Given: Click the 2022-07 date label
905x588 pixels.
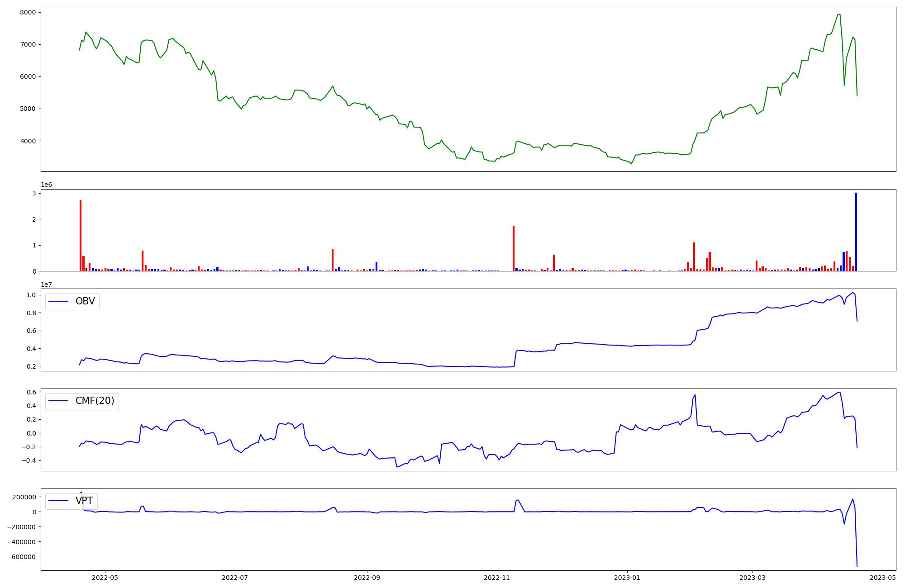Looking at the screenshot, I should [235, 578].
